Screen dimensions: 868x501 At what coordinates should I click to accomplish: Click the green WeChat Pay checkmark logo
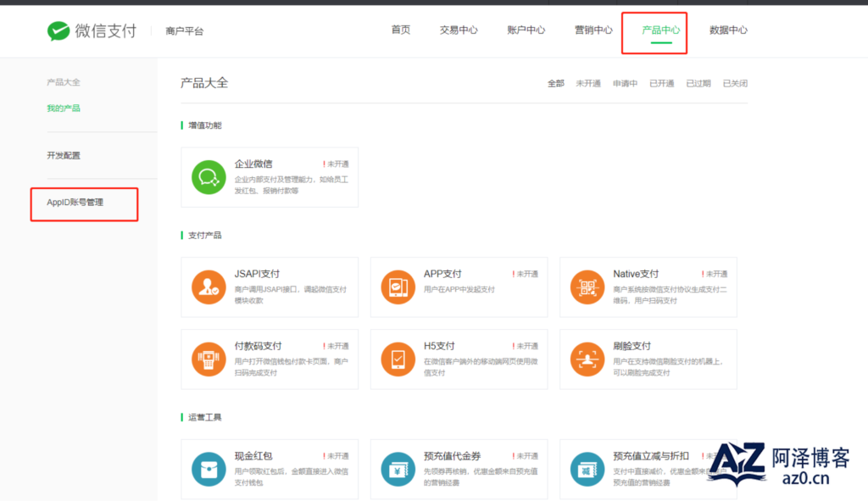click(x=58, y=31)
